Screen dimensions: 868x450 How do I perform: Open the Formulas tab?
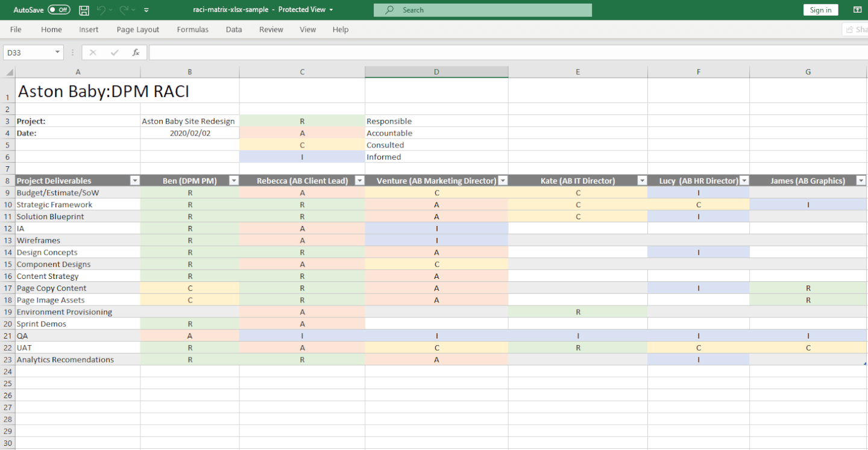pos(193,30)
